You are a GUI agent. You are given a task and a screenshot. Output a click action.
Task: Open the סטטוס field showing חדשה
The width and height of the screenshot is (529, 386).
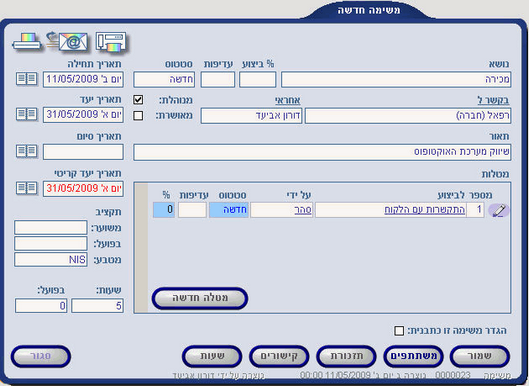pos(164,80)
